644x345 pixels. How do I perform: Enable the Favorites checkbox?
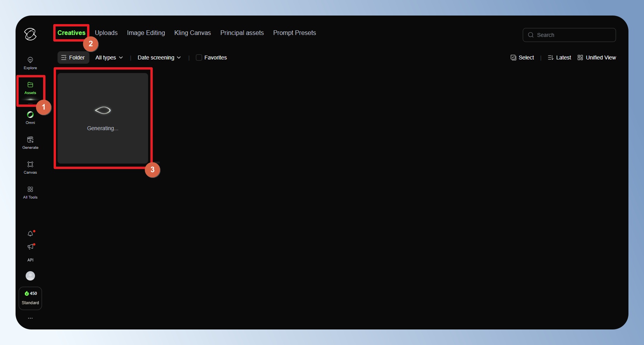pos(199,57)
